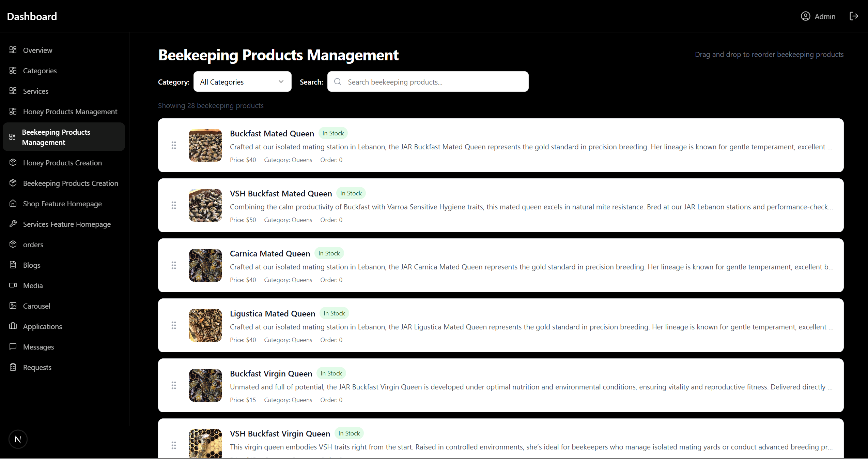Click the logout icon in the top right

coord(854,16)
